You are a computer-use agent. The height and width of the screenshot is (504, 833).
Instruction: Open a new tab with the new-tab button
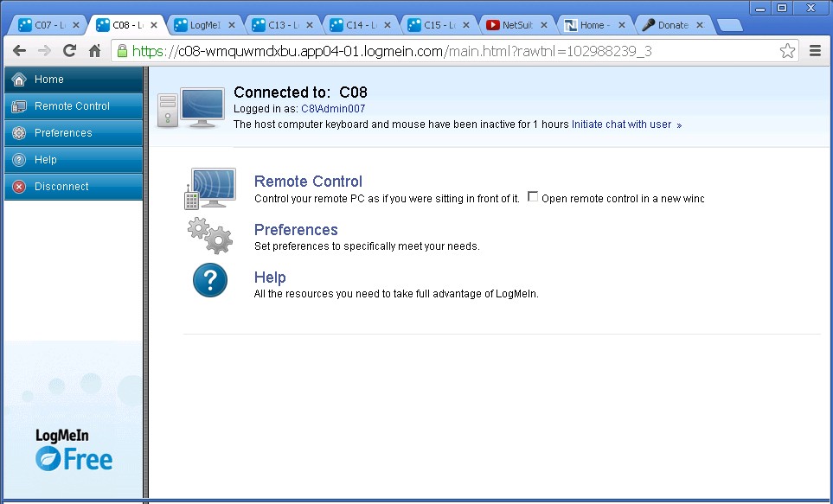pos(729,25)
